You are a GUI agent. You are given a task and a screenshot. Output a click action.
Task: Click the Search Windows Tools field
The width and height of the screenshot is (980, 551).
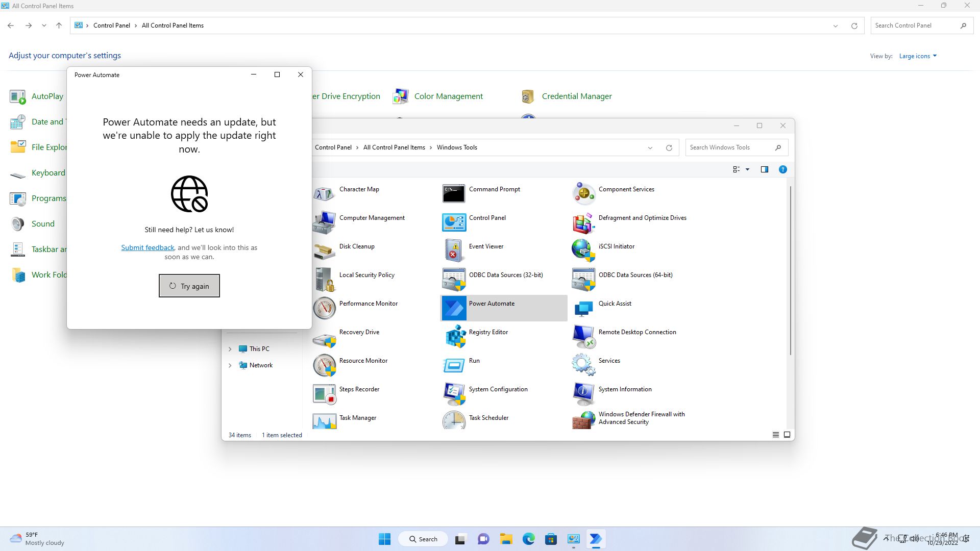[x=737, y=147]
